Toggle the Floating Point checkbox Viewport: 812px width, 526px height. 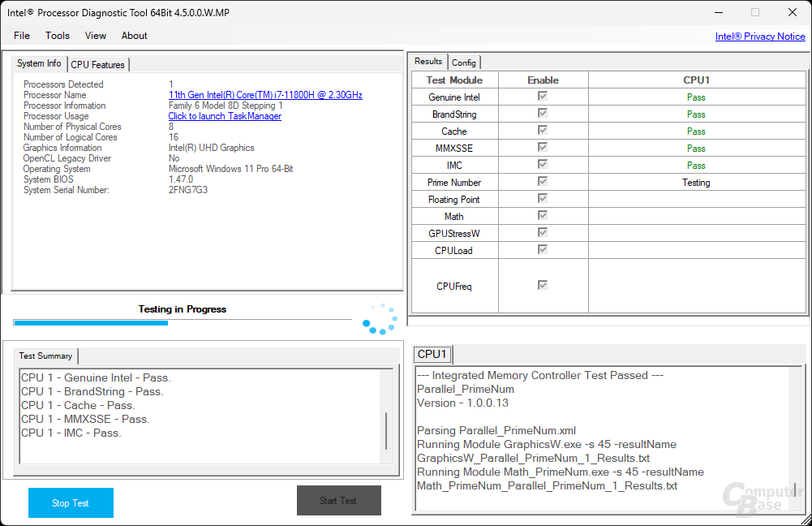click(542, 199)
